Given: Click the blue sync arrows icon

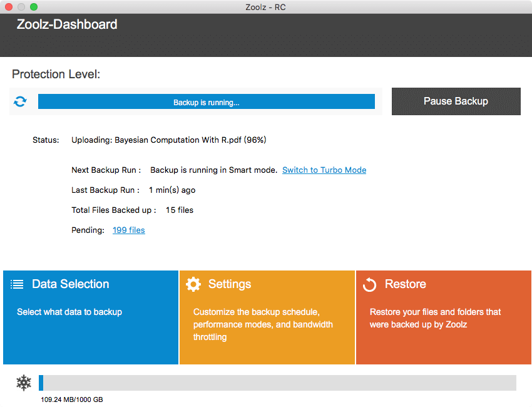Looking at the screenshot, I should click(x=21, y=101).
